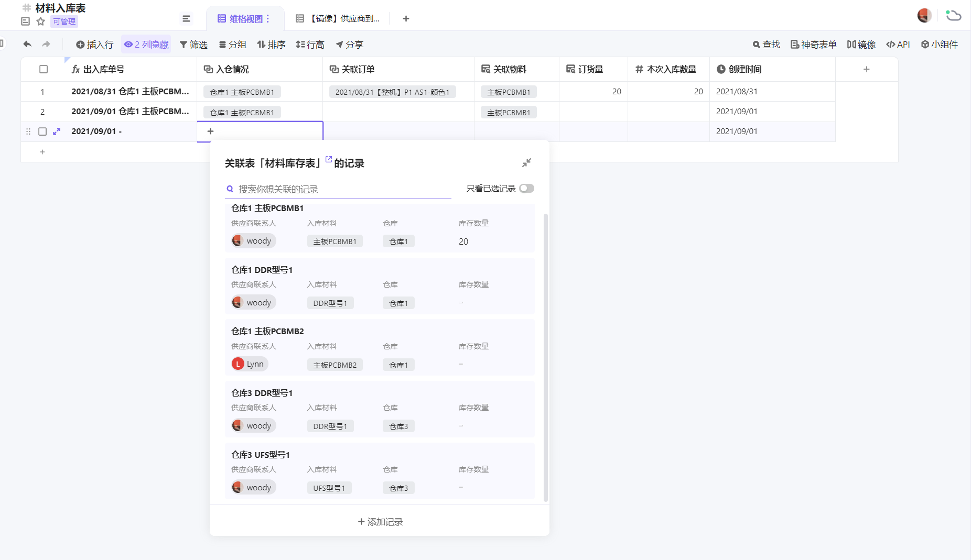Toggle 只看已选记录 switch
Image resolution: width=971 pixels, height=560 pixels.
click(x=526, y=189)
